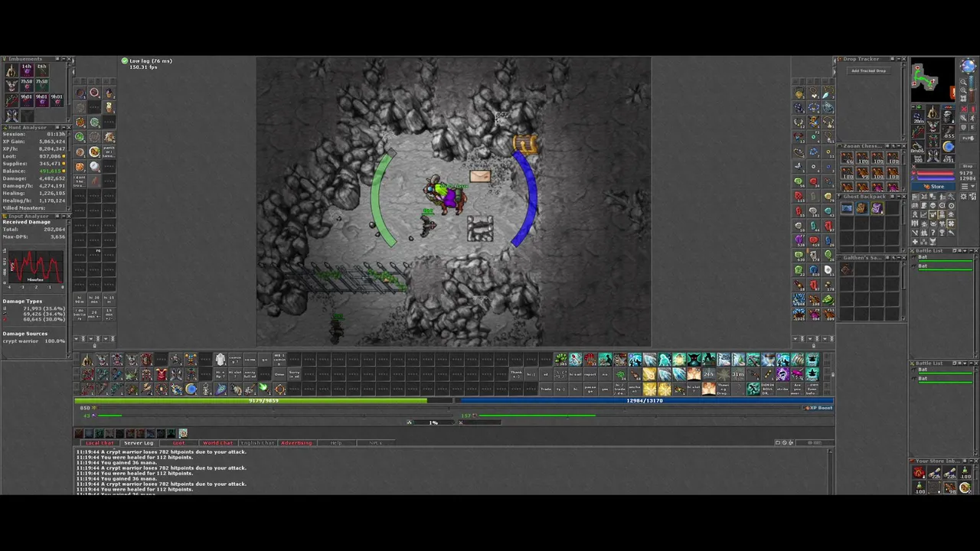Open the Store button
The width and height of the screenshot is (980, 551).
pos(933,187)
